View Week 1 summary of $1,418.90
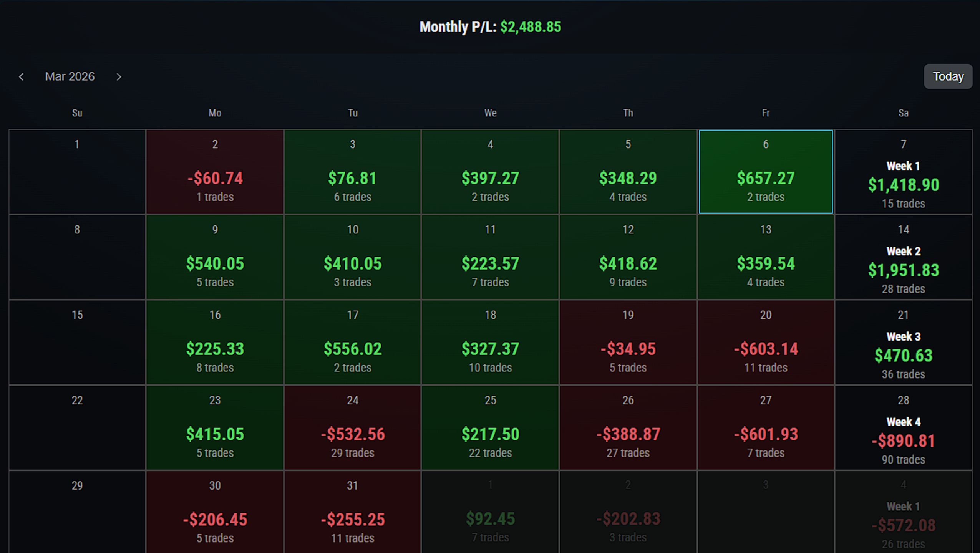 coord(903,172)
